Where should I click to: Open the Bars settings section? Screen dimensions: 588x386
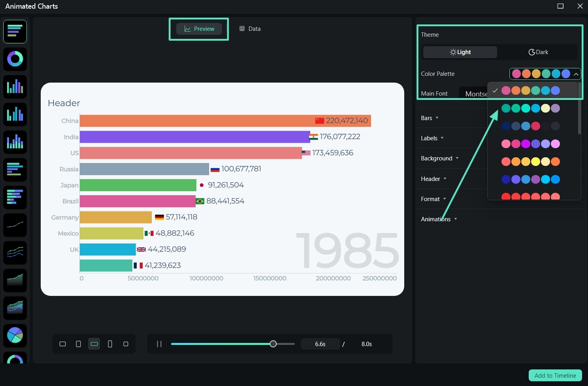click(x=429, y=118)
